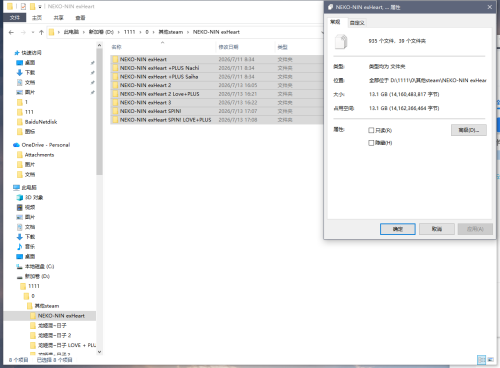Switch to the 常规 tab in properties dialog
The image size is (500, 368).
coord(335,22)
